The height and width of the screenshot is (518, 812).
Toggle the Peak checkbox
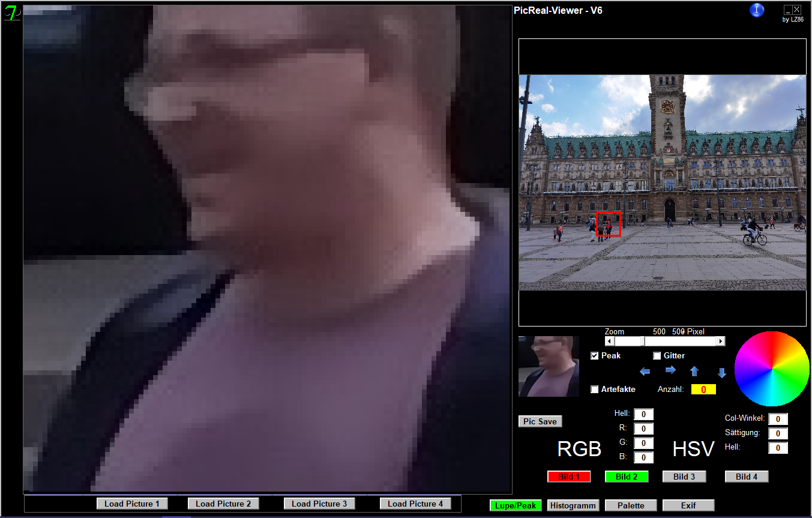point(595,355)
